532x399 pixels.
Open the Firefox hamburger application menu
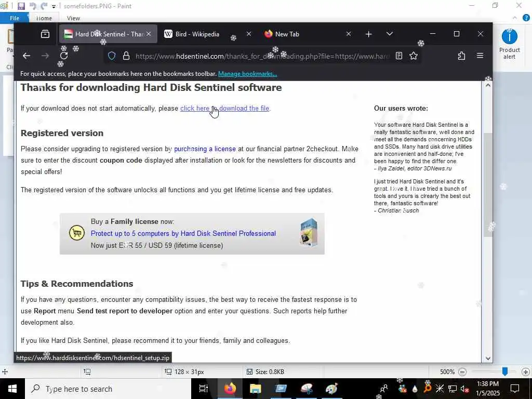point(480,56)
